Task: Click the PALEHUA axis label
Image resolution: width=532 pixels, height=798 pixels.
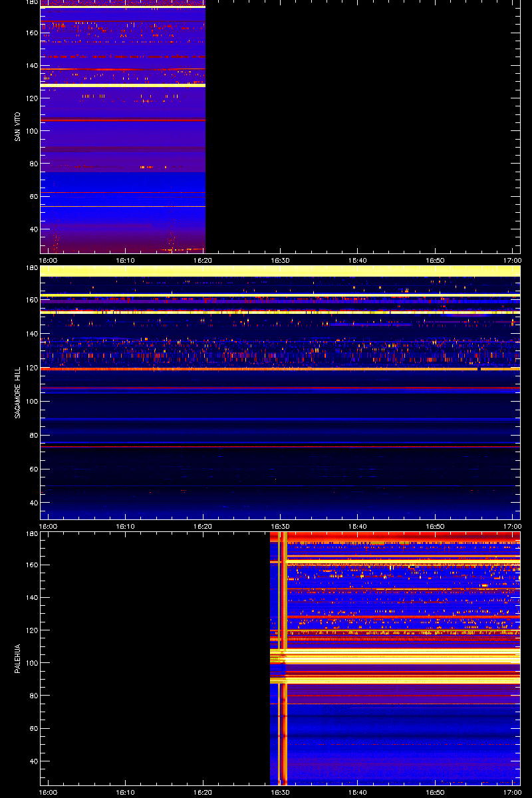Action: (17, 658)
